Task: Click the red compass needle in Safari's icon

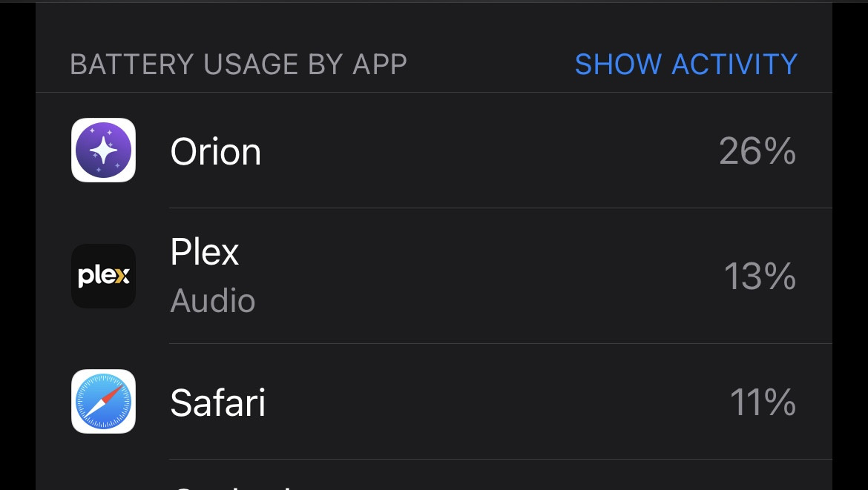Action: (111, 394)
